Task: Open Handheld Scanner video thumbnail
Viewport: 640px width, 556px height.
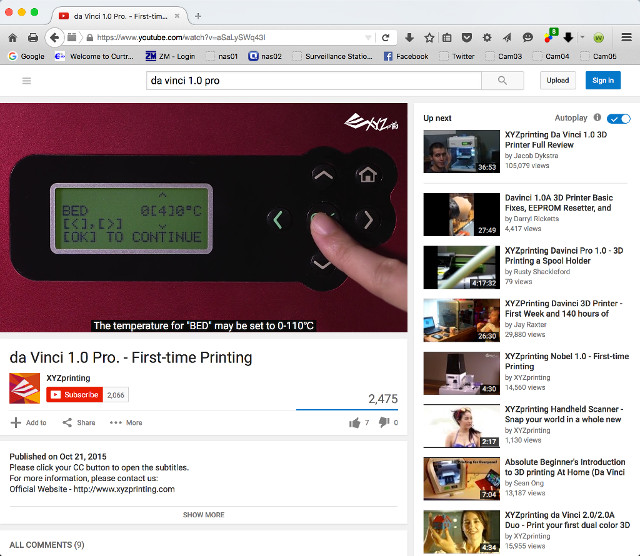Action: point(462,426)
